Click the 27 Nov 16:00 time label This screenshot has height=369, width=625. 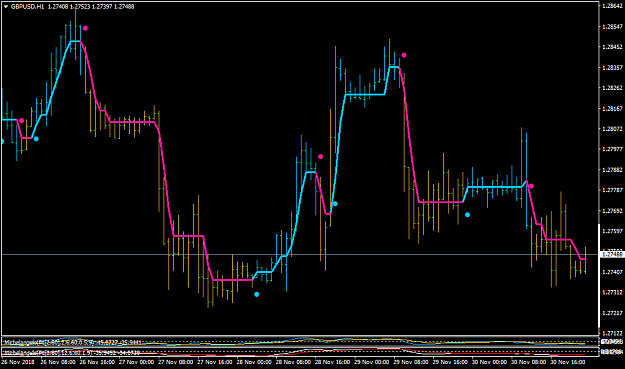pyautogui.click(x=215, y=362)
